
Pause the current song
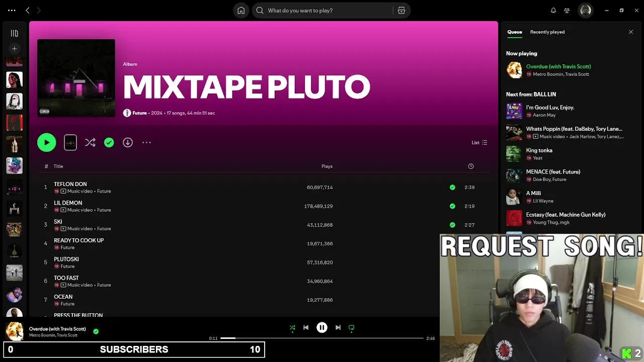pyautogui.click(x=322, y=327)
